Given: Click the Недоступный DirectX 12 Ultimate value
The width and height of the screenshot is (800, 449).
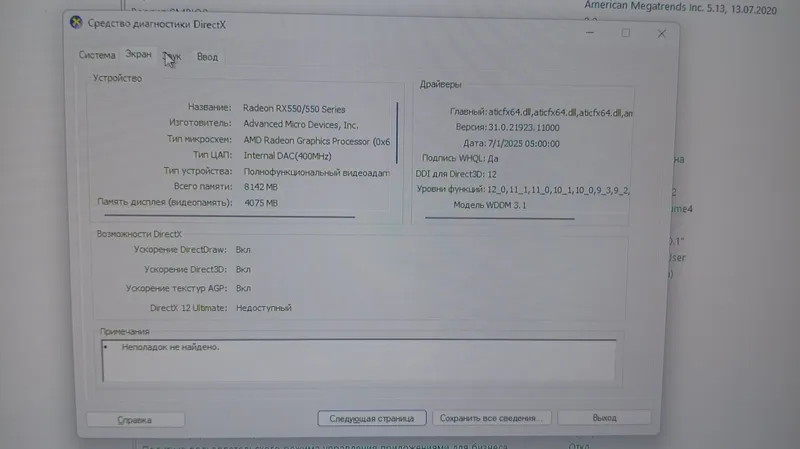Looking at the screenshot, I should tap(264, 308).
